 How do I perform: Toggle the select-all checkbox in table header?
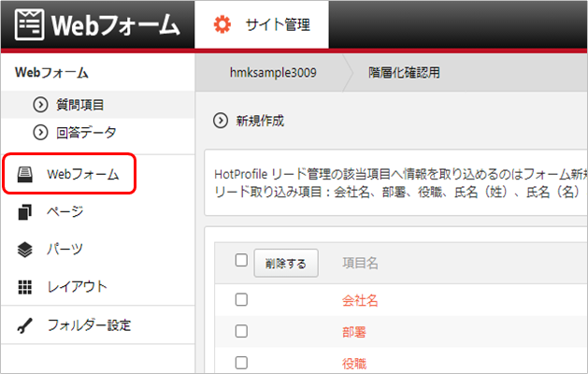[x=241, y=260]
